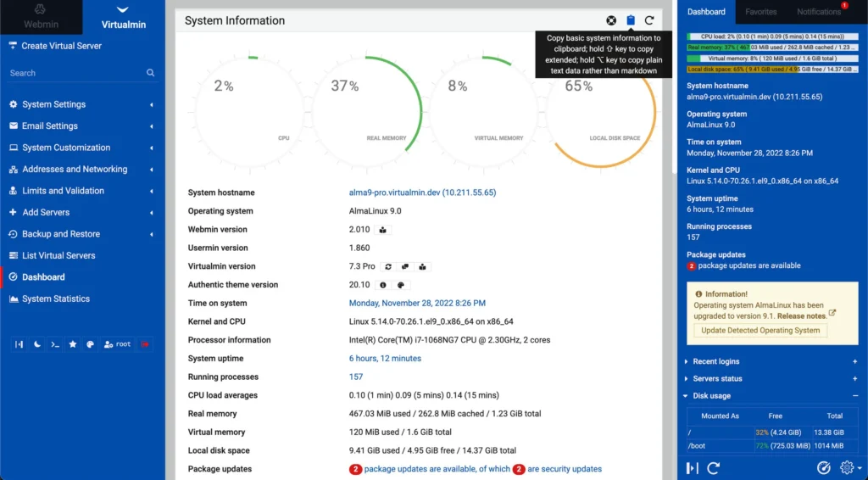Click in the Search input field
868x480 pixels.
click(75, 73)
